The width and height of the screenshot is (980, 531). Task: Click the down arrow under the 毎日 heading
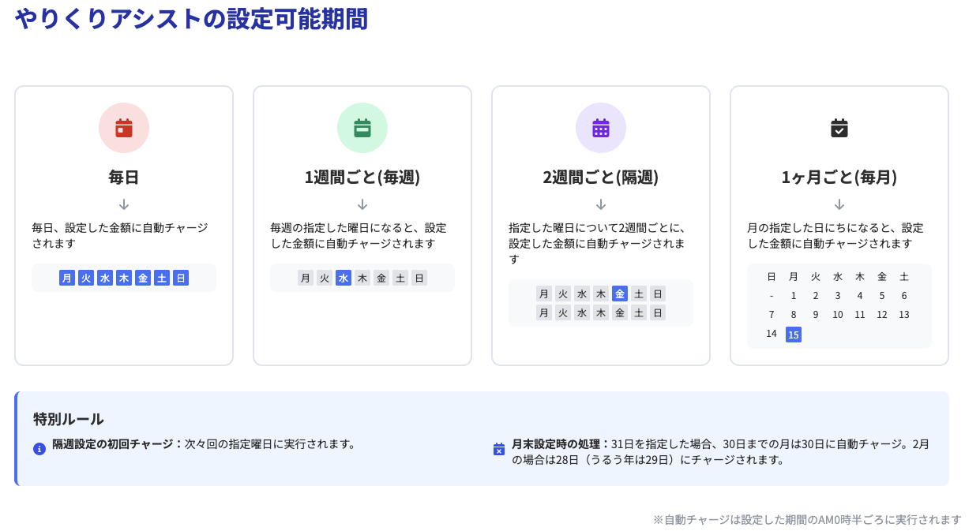(124, 204)
